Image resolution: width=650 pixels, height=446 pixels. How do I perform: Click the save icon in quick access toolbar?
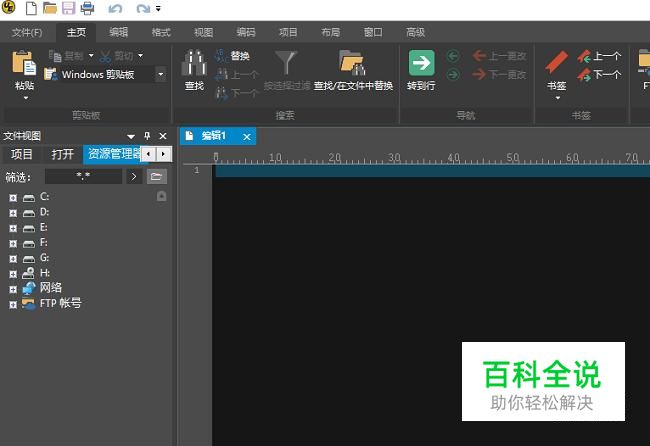[68, 9]
